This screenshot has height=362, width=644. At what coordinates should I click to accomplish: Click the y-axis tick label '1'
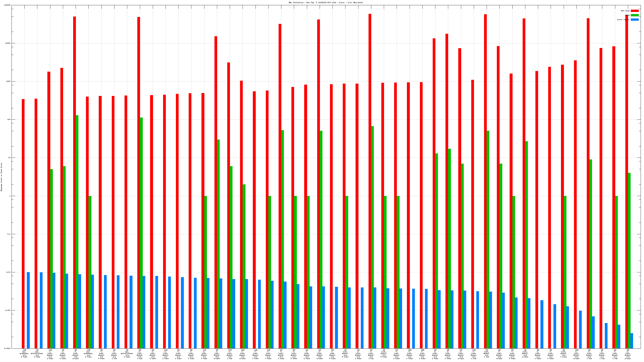coord(10,196)
